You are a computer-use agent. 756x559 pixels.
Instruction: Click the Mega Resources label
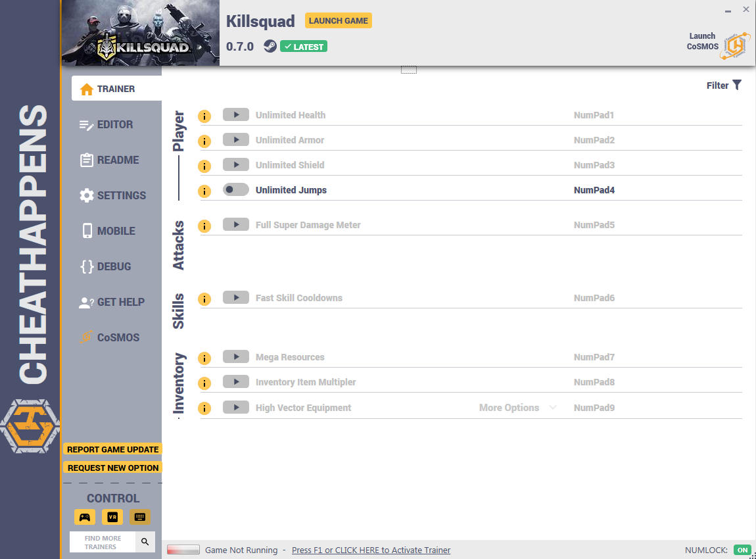(x=290, y=357)
